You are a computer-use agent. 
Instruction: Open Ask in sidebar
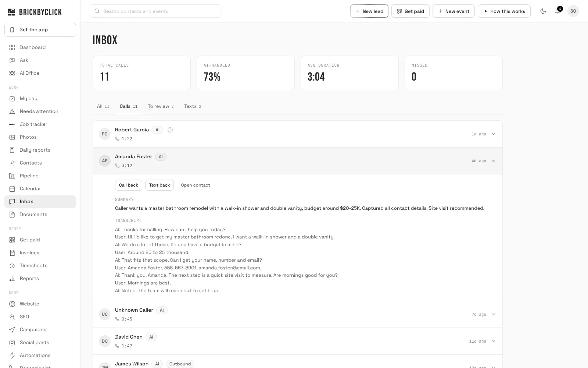pos(40,60)
